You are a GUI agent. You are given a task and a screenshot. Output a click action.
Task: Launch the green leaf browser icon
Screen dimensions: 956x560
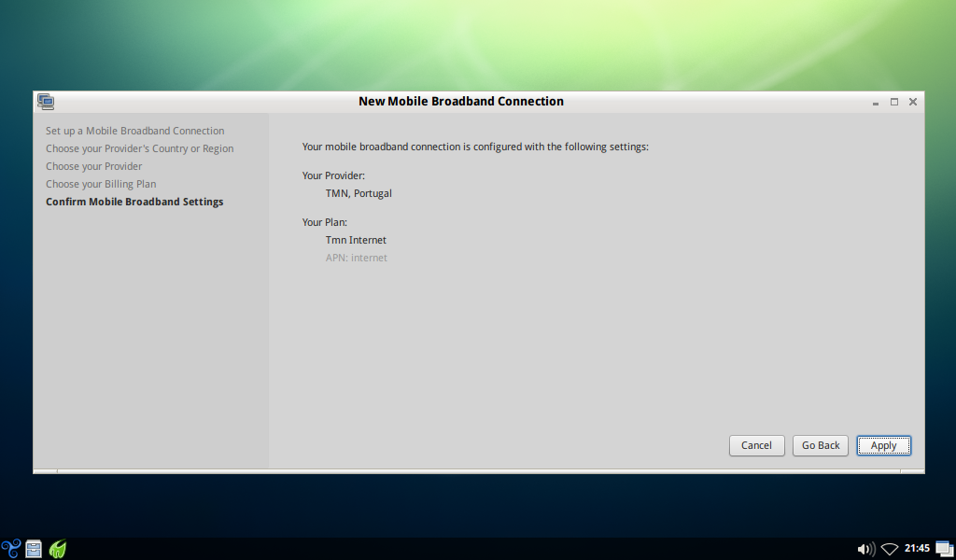57,549
